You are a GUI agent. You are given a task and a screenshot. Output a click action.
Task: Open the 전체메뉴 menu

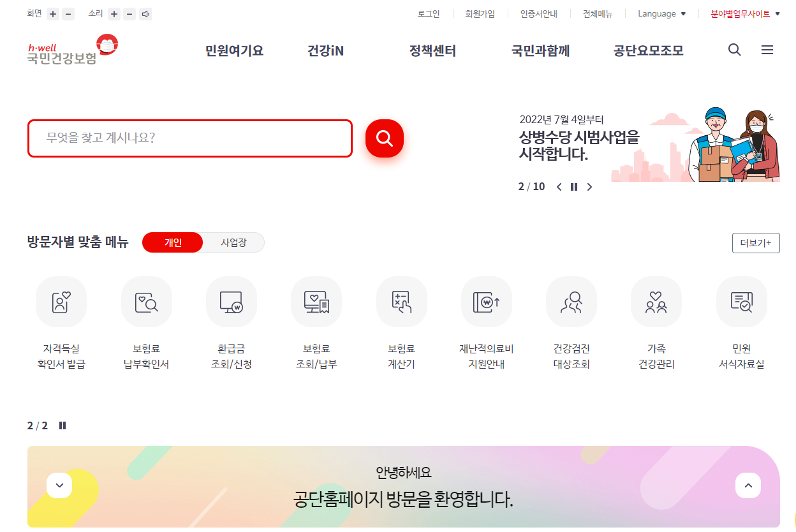pyautogui.click(x=598, y=13)
